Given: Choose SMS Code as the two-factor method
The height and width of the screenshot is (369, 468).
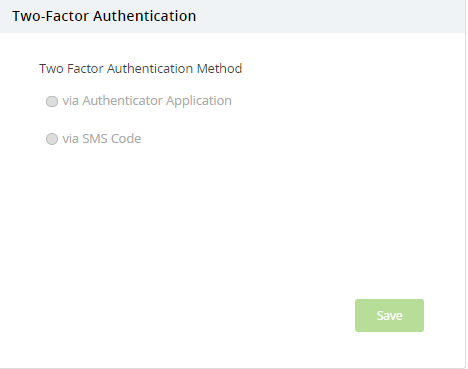Looking at the screenshot, I should coord(52,139).
